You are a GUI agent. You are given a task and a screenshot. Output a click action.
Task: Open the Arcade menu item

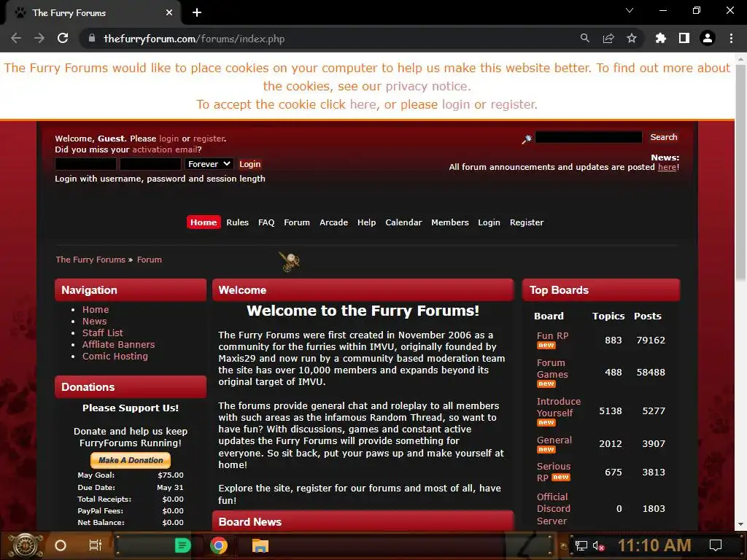click(x=333, y=222)
